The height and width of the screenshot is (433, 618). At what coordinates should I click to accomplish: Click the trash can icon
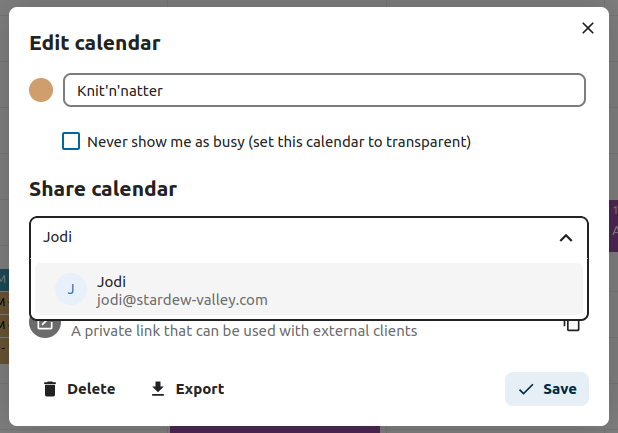coord(50,389)
